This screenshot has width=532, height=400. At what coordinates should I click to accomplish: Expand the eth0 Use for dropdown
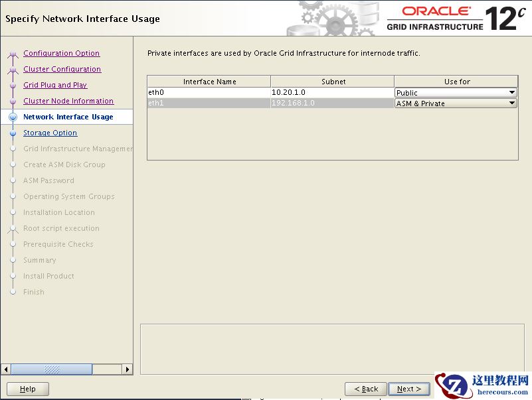pos(511,93)
